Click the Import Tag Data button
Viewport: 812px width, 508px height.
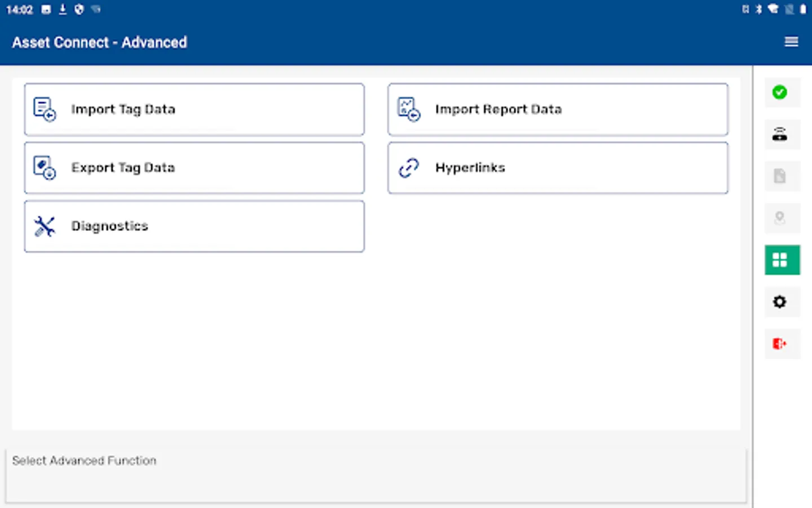(x=194, y=110)
